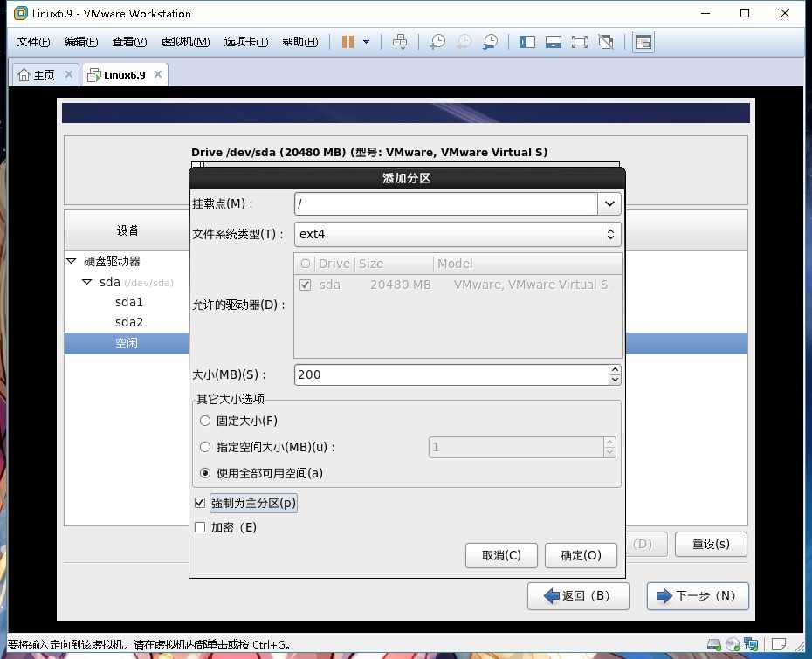Open the 编辑(E) menu
The image size is (812, 659).
coord(81,42)
